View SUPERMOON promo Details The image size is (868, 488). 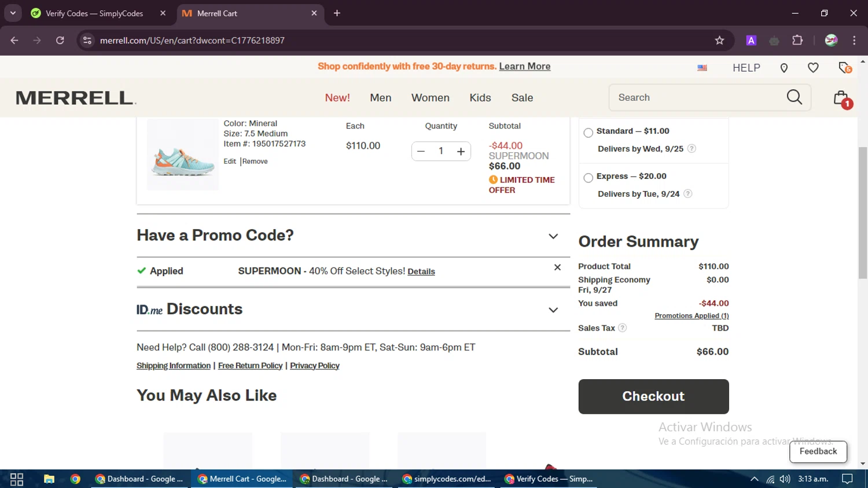click(421, 271)
